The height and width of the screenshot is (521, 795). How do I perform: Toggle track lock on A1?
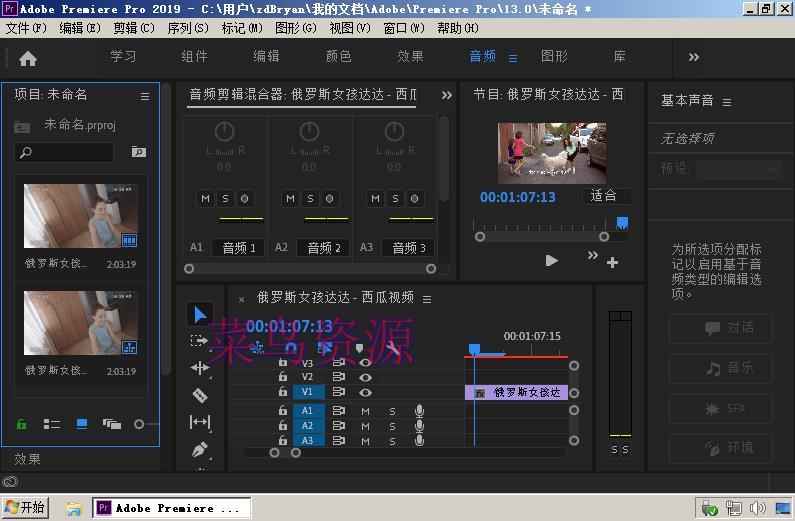click(x=283, y=411)
